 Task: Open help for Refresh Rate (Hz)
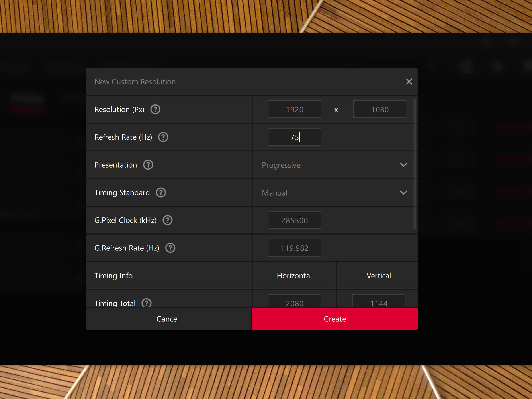(163, 137)
